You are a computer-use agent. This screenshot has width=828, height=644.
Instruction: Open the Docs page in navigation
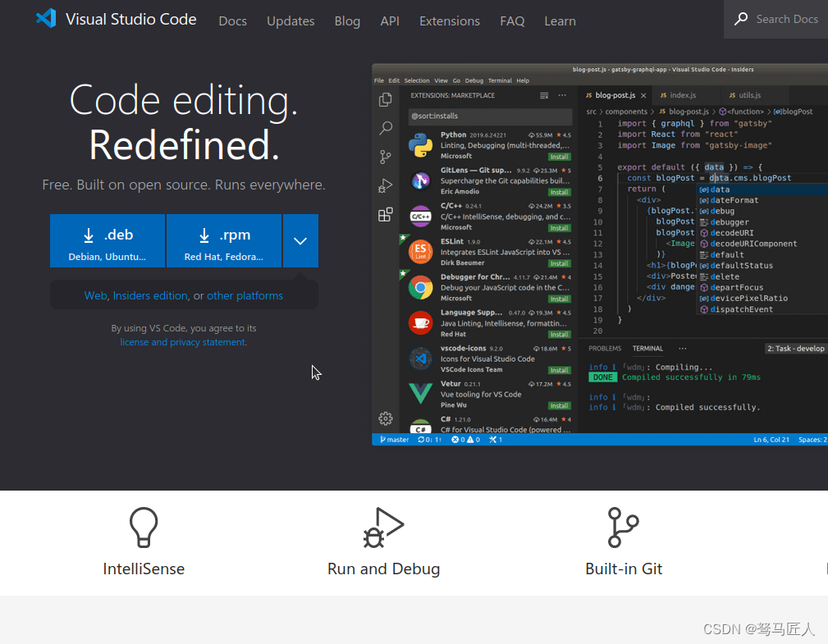(233, 21)
